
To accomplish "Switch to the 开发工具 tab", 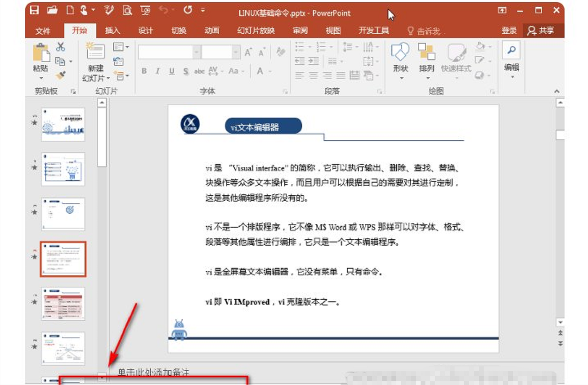I will click(374, 31).
